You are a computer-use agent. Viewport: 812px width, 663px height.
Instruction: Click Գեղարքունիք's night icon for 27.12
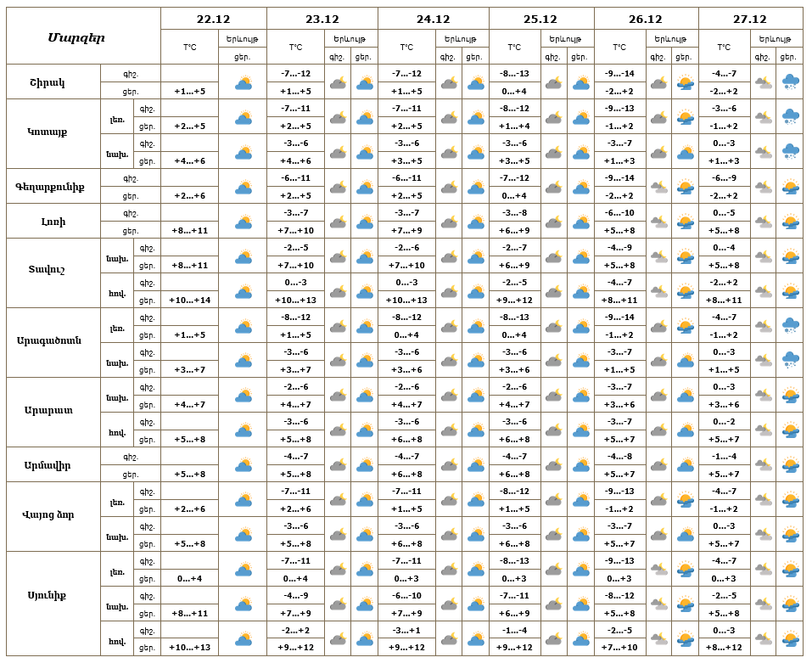[x=764, y=187]
